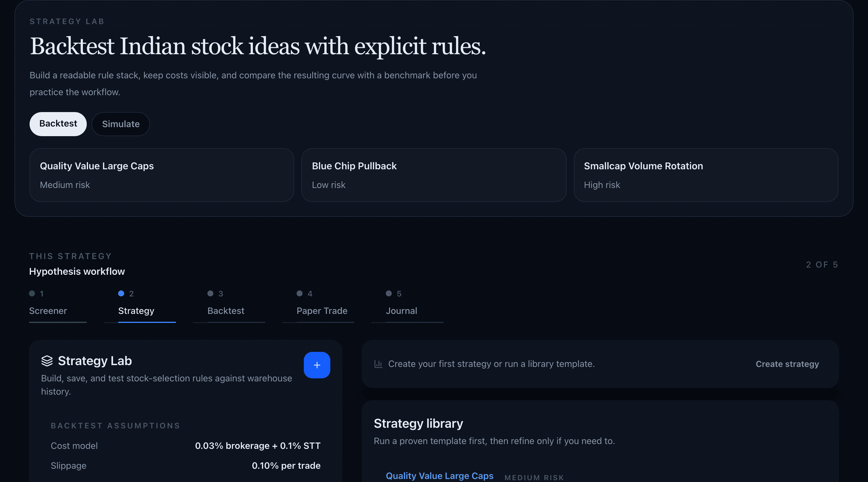Click the blue plus add-strategy icon

coord(317,365)
